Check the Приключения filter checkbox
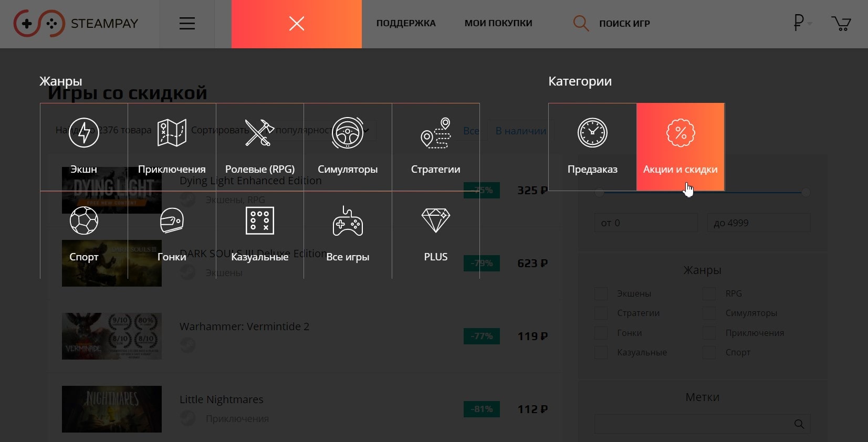 (x=709, y=333)
